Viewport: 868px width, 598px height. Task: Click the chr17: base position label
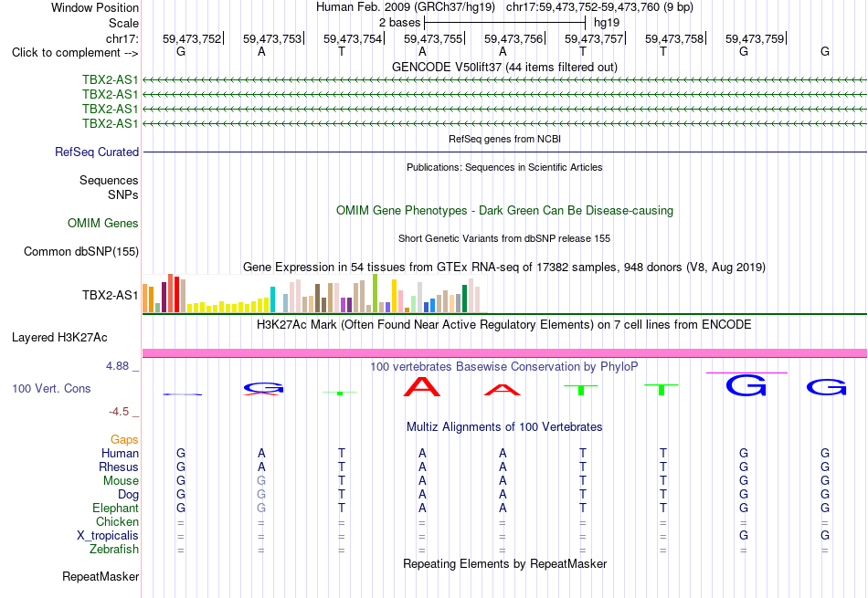pyautogui.click(x=122, y=38)
